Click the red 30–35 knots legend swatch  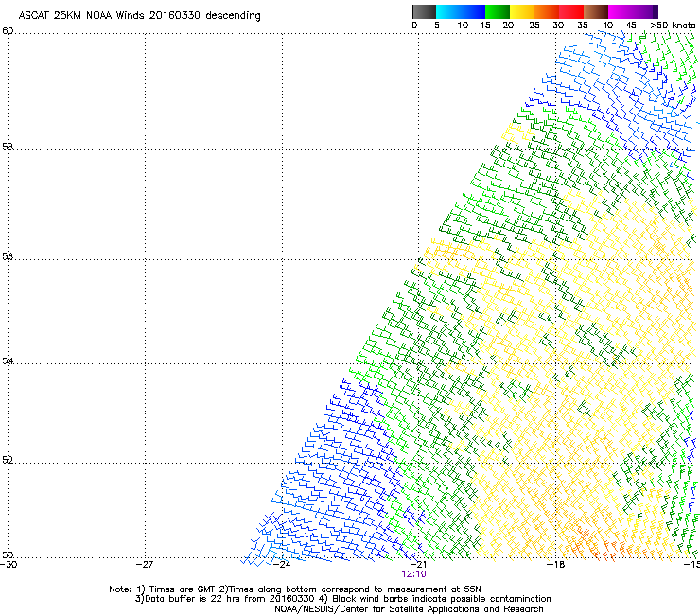[x=571, y=11]
